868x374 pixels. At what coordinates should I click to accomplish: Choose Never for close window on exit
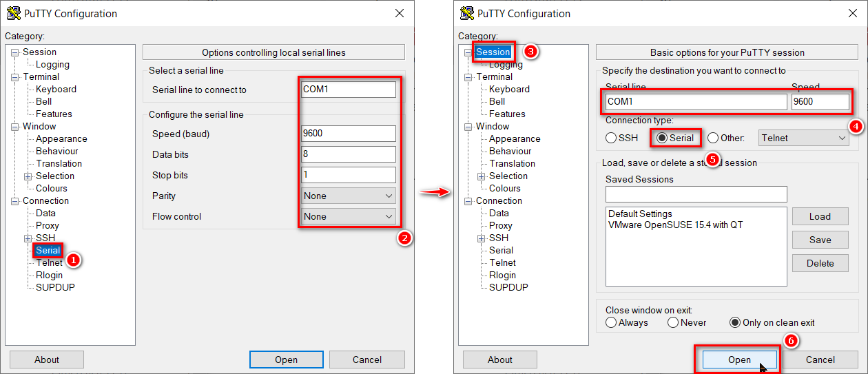[x=673, y=322]
